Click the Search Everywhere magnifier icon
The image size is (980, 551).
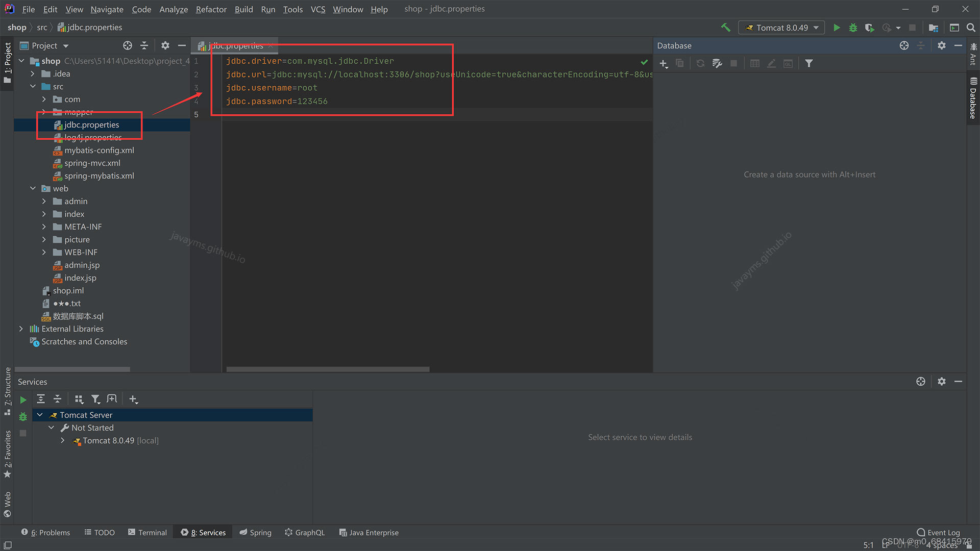(971, 28)
